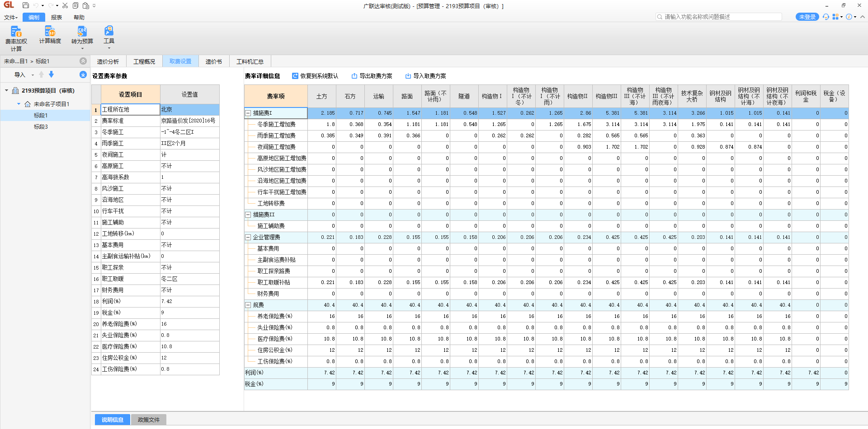Click the 说明信息 bottom tab
Viewport: 868px width, 429px height.
coord(113,420)
